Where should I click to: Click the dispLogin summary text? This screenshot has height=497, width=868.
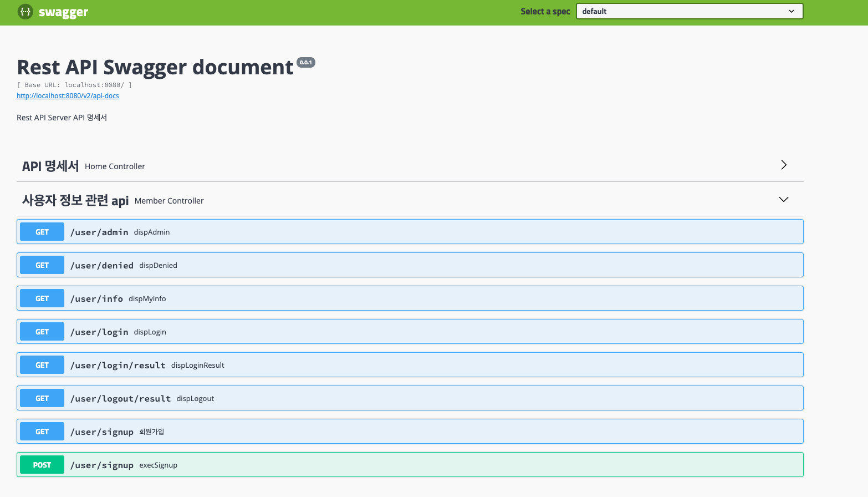[x=150, y=332]
